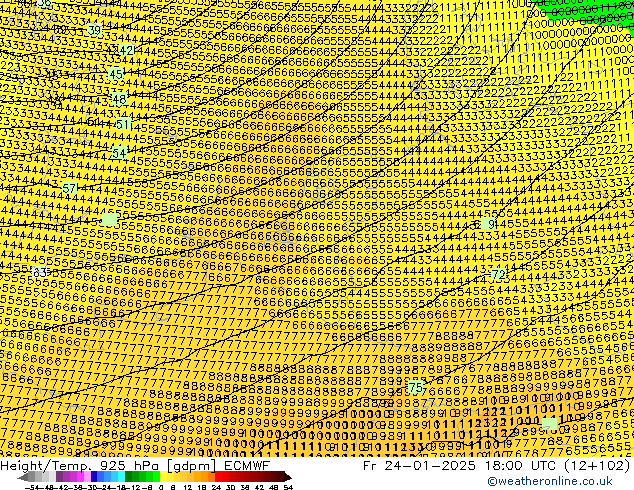
Task: Click the magenta swatch on the color scale
Action: click(80, 477)
